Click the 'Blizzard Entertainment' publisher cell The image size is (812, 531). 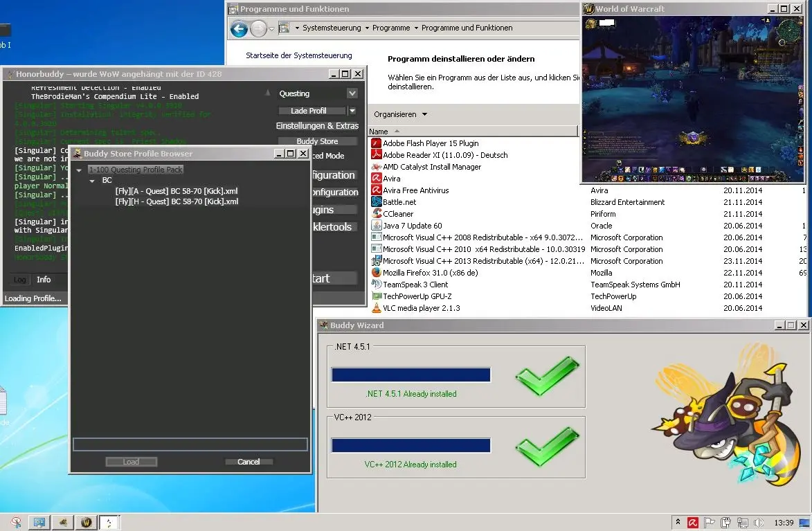628,202
